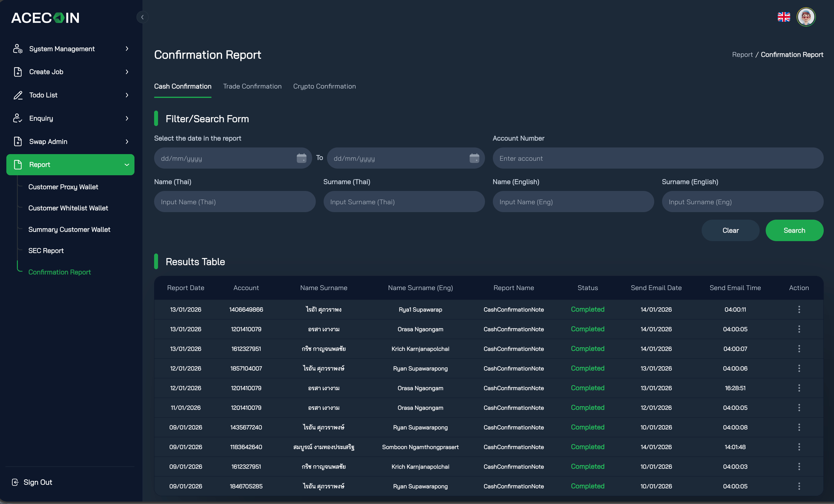Image resolution: width=834 pixels, height=504 pixels.
Task: Click the Enter account input
Action: coord(658,158)
